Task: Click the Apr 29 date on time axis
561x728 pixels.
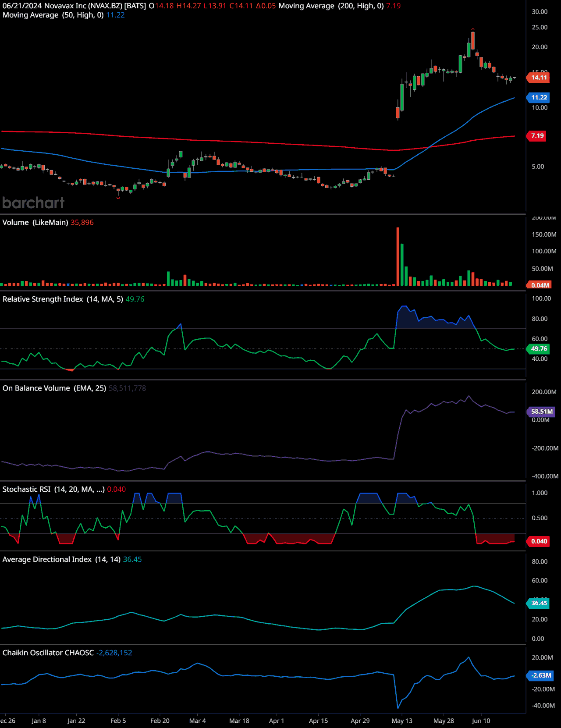Action: point(360,721)
